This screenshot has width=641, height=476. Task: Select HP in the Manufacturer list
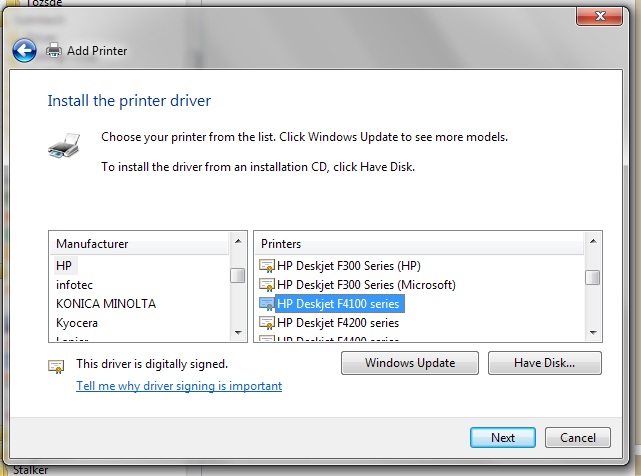[64, 265]
